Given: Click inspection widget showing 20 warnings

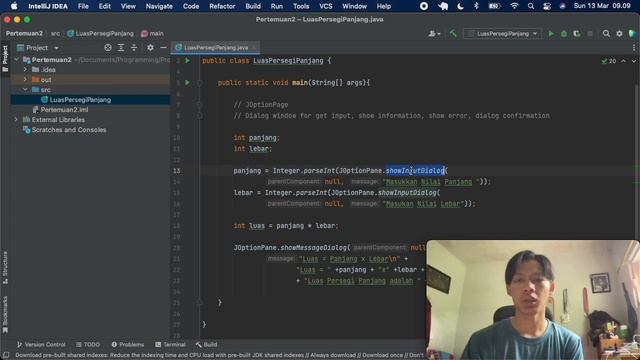Looking at the screenshot, I should click(x=608, y=61).
